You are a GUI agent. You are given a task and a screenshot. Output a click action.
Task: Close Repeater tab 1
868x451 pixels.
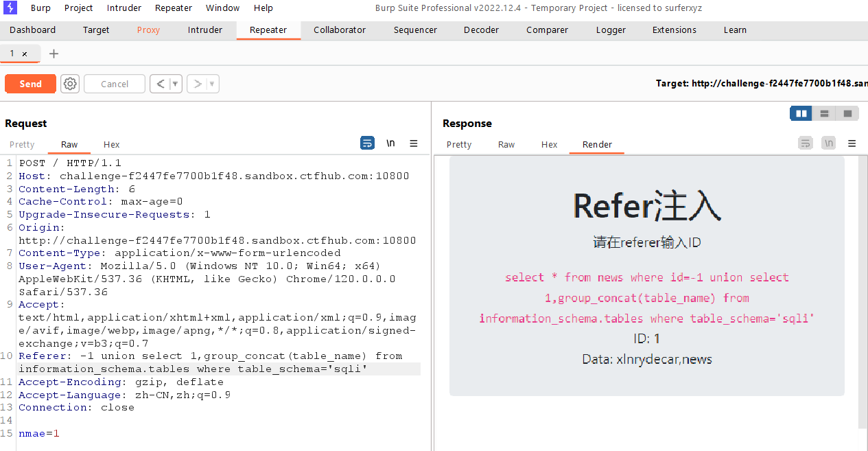coord(25,54)
